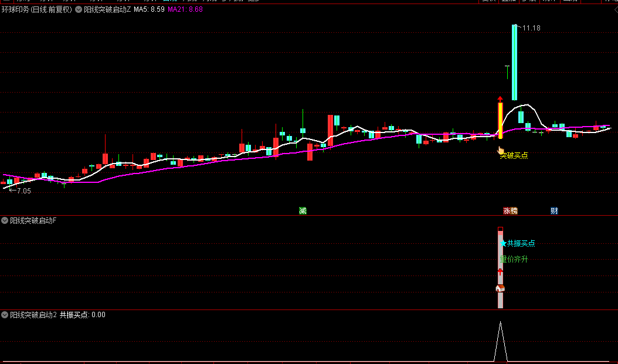Click the green 量价齐升 label
Screen dimensions: 618x364
pyautogui.click(x=514, y=259)
